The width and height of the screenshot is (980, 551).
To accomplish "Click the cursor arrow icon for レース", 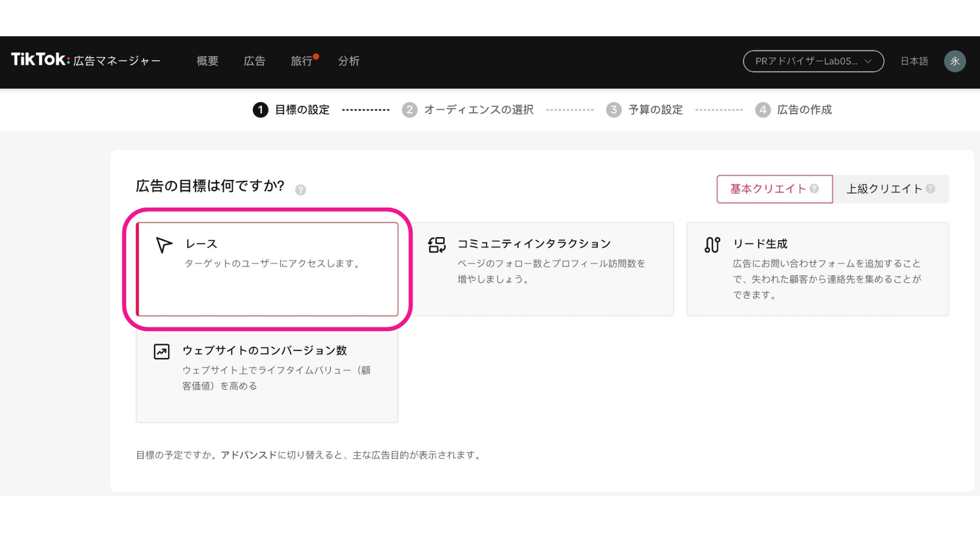I will coord(163,245).
